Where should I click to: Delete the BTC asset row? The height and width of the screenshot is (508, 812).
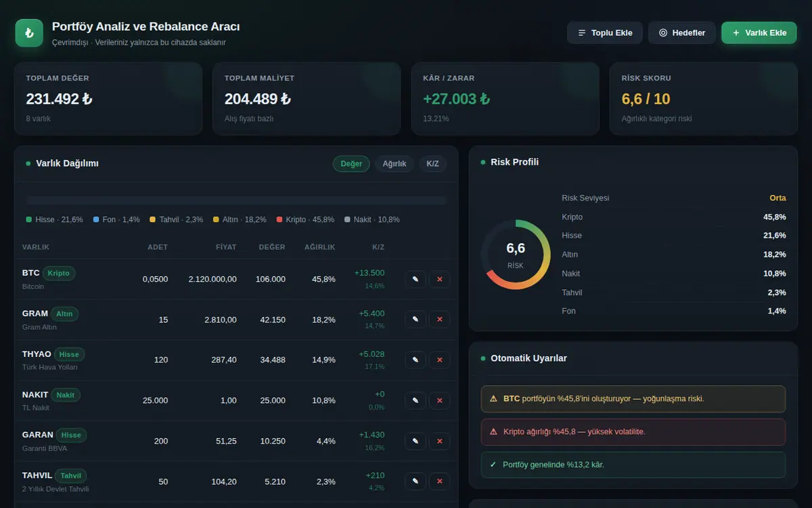tap(439, 279)
